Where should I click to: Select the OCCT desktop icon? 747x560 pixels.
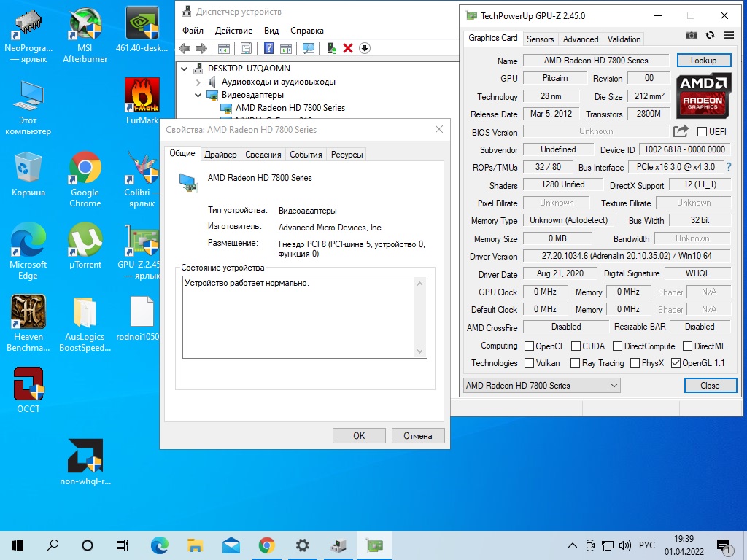point(28,390)
